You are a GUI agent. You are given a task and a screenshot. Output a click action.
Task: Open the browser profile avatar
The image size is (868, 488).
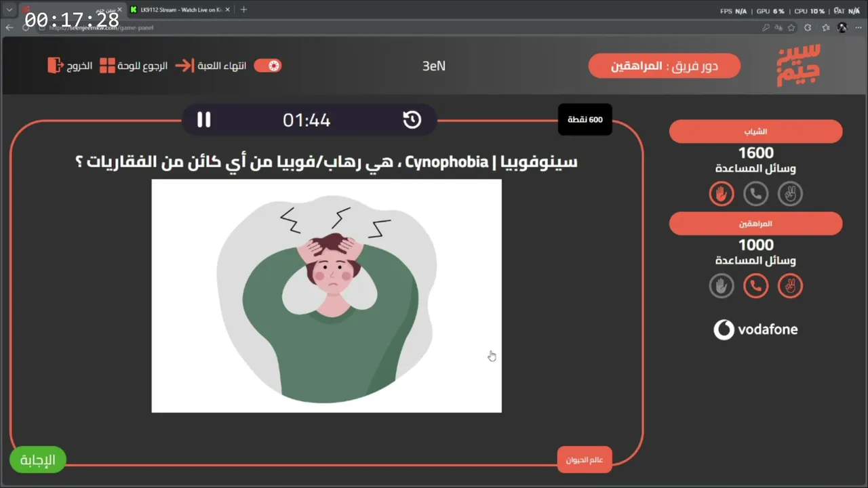click(842, 27)
